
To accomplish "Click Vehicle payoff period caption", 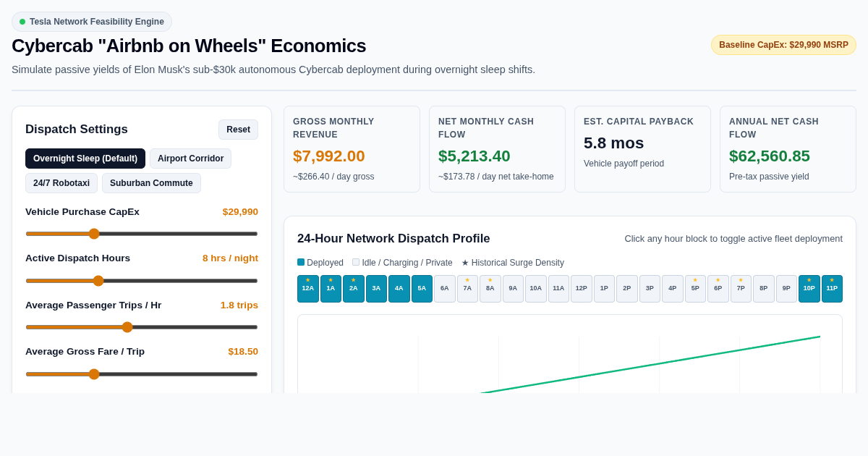I will 624,164.
